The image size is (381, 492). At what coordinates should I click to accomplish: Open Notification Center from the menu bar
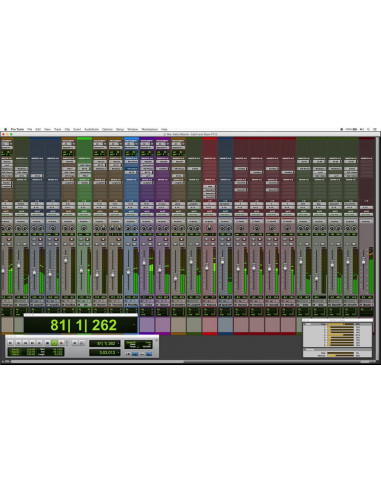tap(375, 129)
